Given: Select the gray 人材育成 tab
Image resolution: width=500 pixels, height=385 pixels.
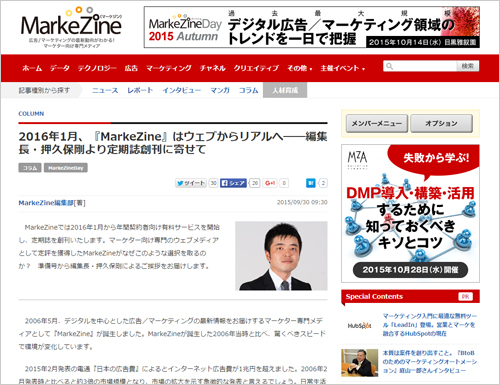Looking at the screenshot, I should click(x=285, y=90).
